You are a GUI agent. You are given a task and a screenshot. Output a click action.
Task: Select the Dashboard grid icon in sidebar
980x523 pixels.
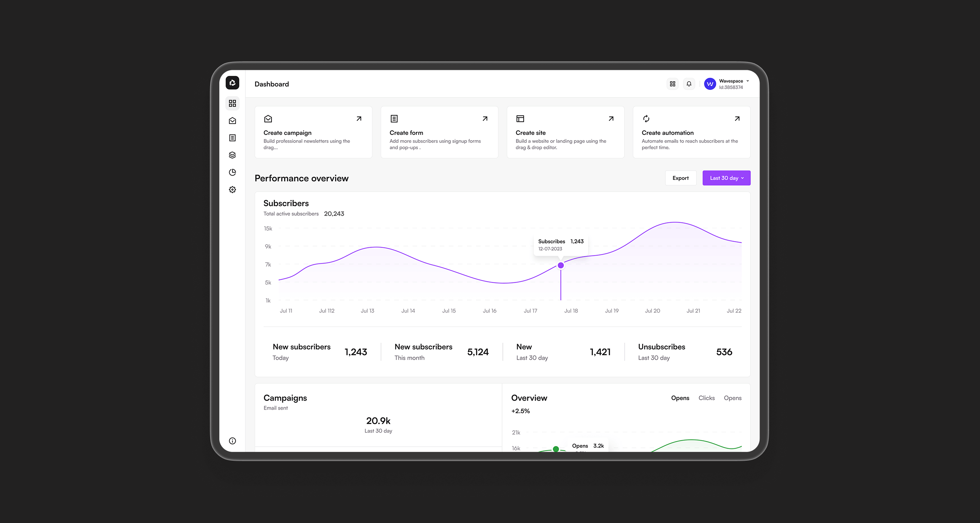point(233,103)
